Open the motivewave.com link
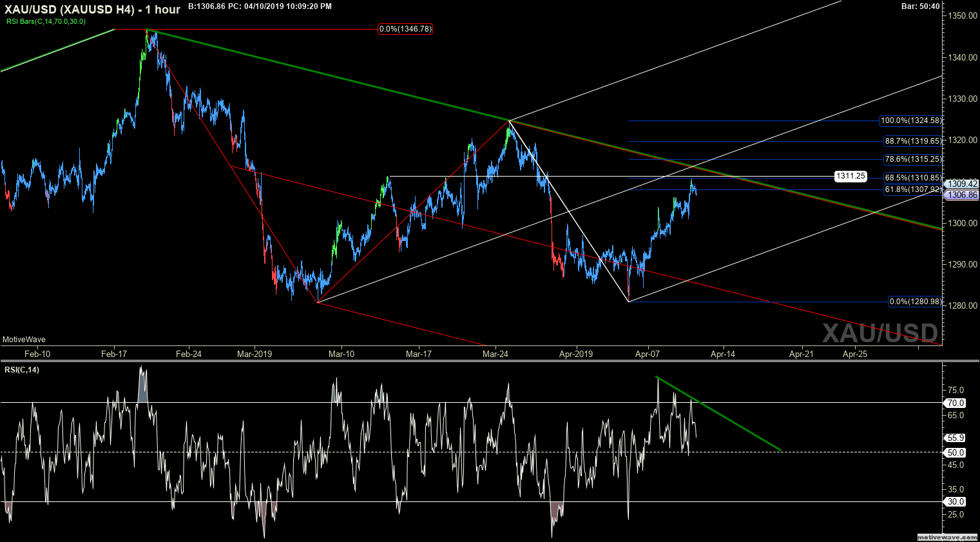 pos(947,537)
